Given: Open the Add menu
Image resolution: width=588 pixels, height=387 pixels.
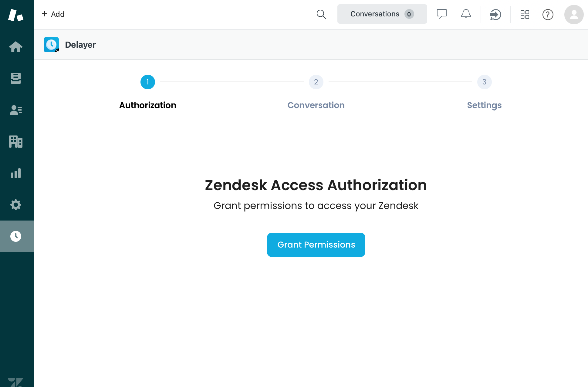Looking at the screenshot, I should (53, 14).
